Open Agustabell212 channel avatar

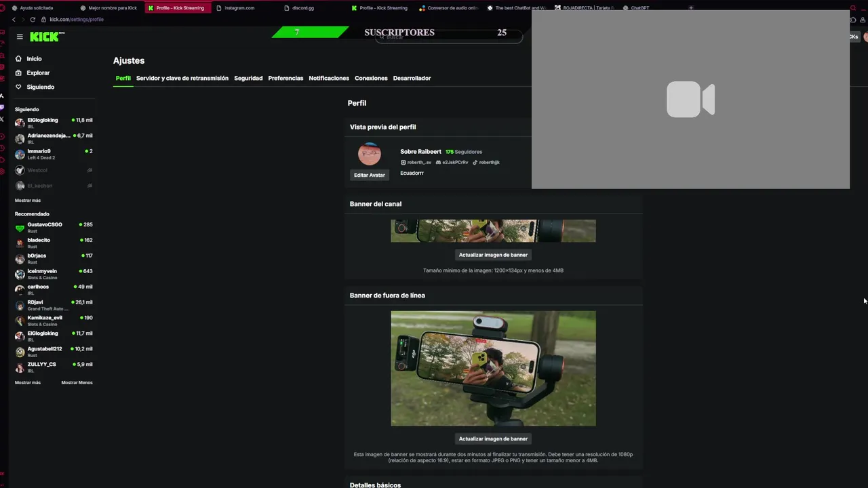[x=20, y=352]
